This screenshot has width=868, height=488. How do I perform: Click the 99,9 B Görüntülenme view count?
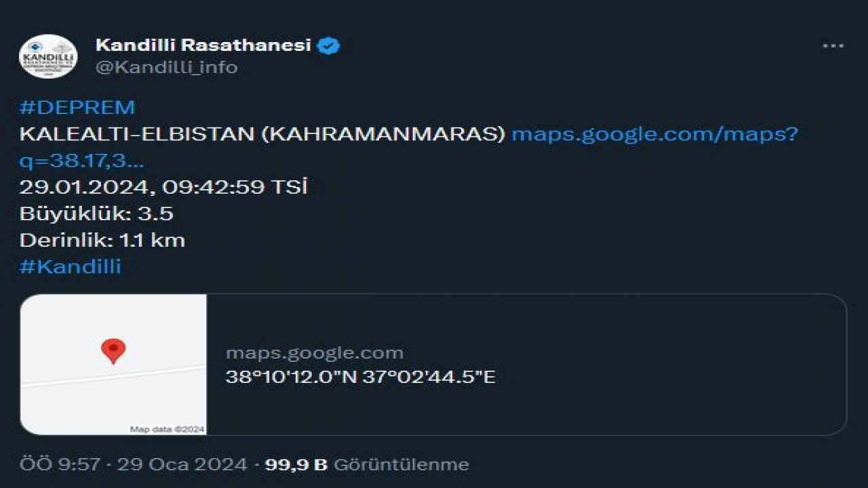[x=366, y=464]
